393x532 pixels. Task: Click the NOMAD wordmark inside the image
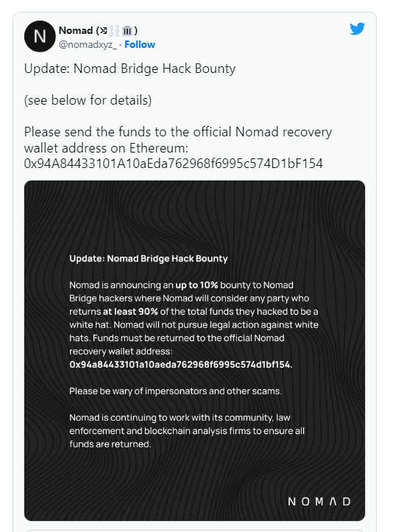(x=319, y=502)
